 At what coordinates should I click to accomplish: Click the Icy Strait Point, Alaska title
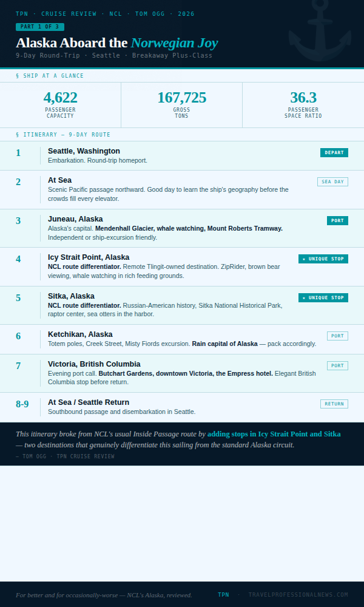[89, 257]
